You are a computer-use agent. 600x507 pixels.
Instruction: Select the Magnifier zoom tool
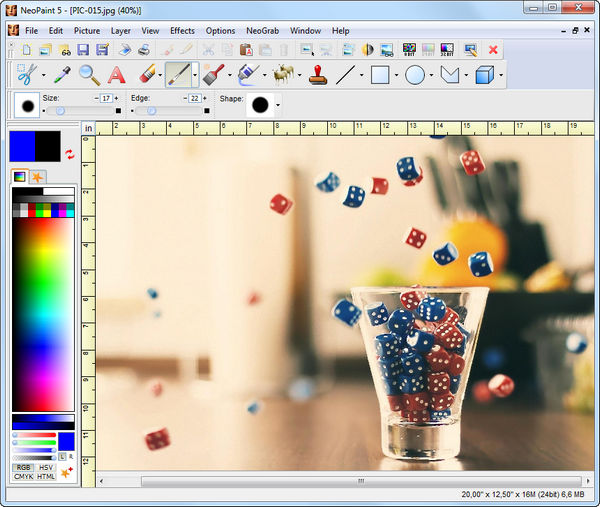(89, 74)
